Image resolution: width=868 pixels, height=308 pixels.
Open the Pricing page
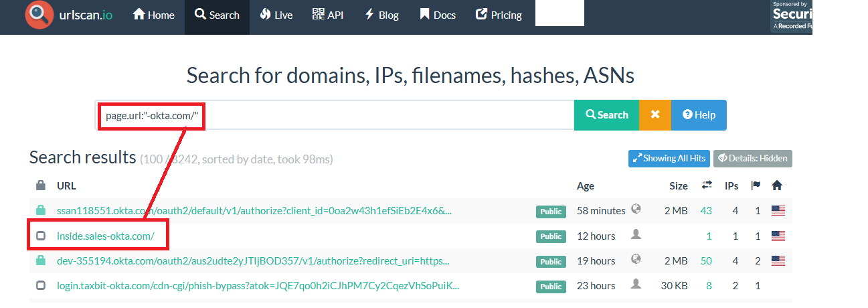498,15
